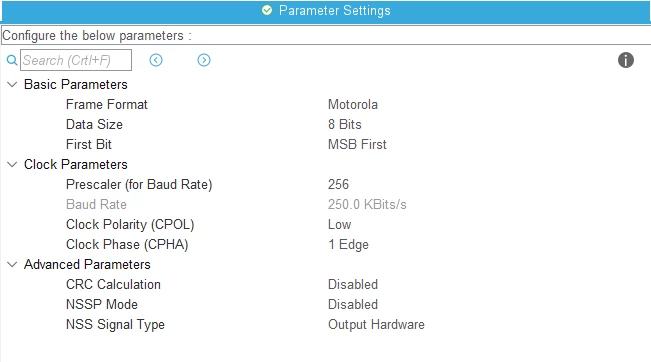Screen dimensions: 651x362
Task: Focus the Search (Crtl+F) field
Action: coord(76,60)
